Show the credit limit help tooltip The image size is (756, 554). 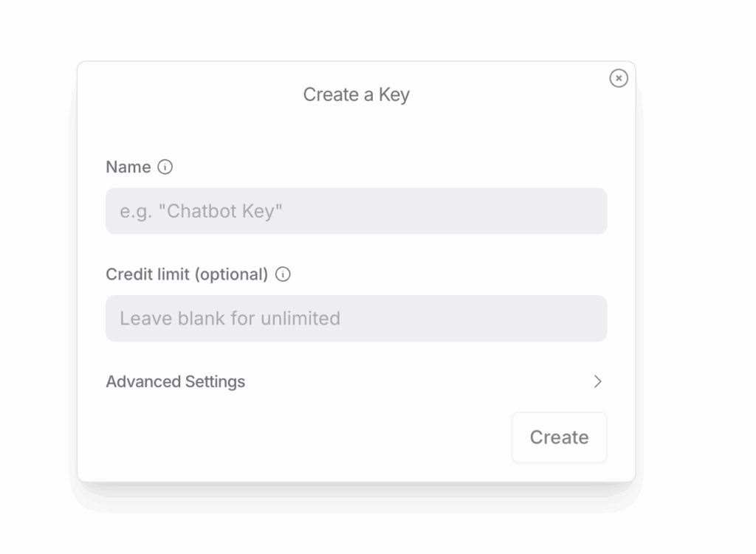pos(283,274)
